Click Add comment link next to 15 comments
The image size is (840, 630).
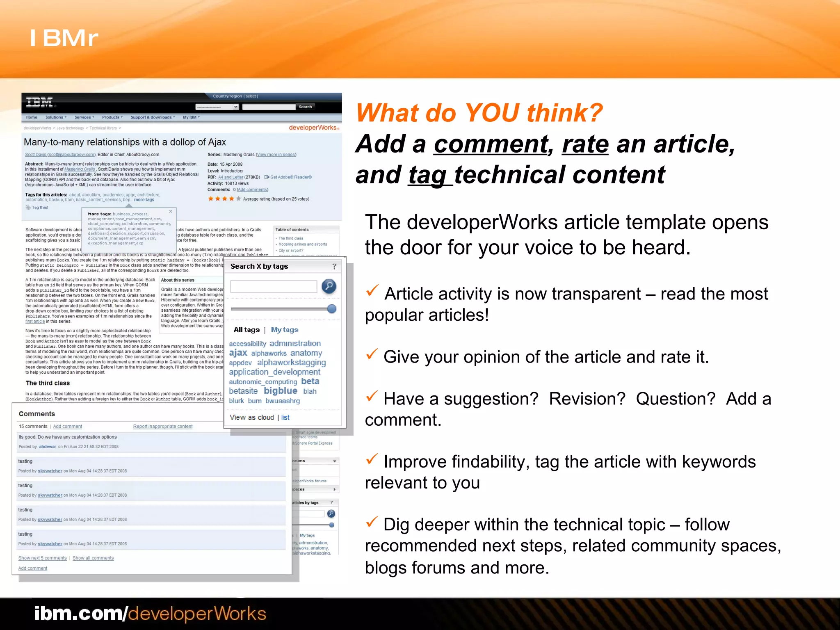[68, 427]
